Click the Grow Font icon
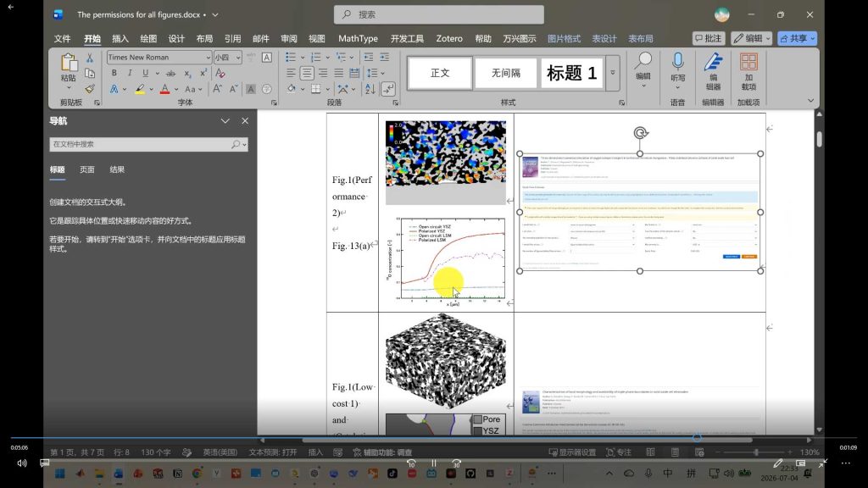This screenshot has height=488, width=868. (218, 88)
